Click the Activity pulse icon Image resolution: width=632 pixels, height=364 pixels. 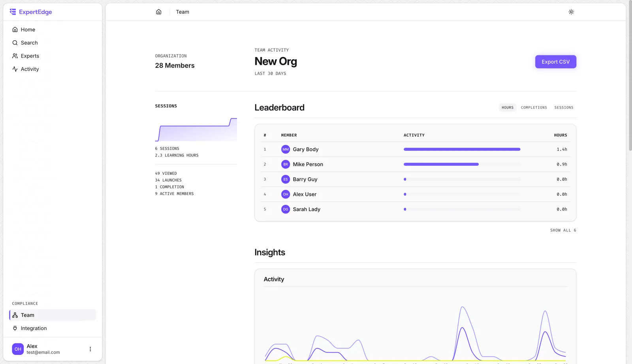(x=15, y=69)
